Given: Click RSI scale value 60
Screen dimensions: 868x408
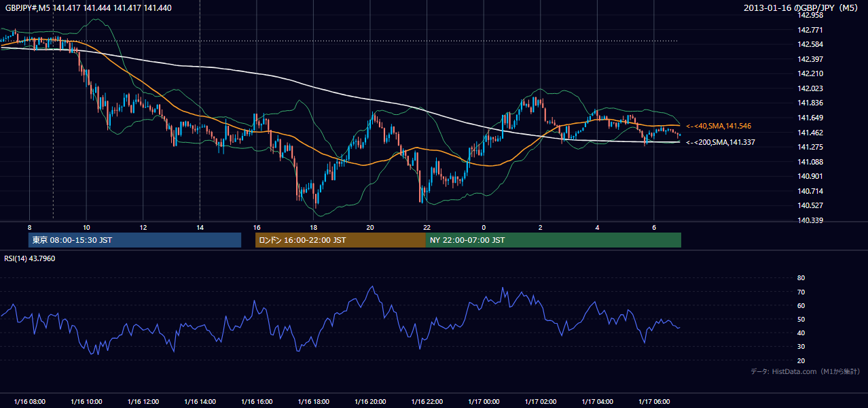Looking at the screenshot, I should click(x=801, y=305).
